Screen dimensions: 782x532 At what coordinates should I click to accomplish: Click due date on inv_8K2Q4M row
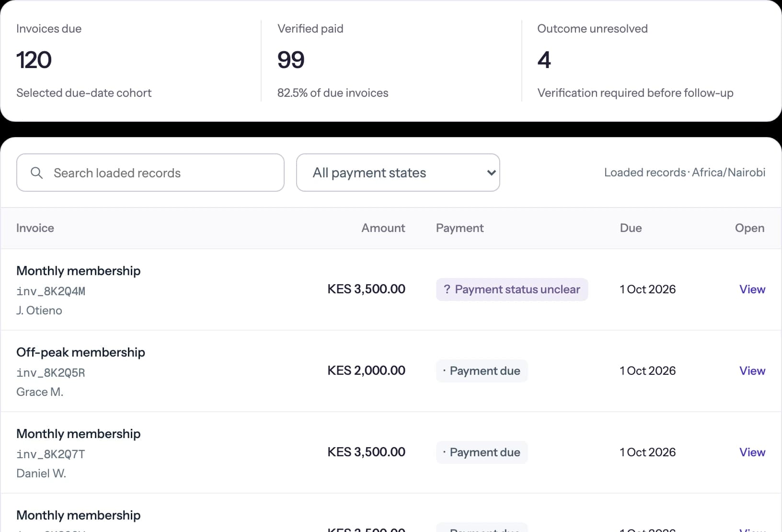coord(648,289)
